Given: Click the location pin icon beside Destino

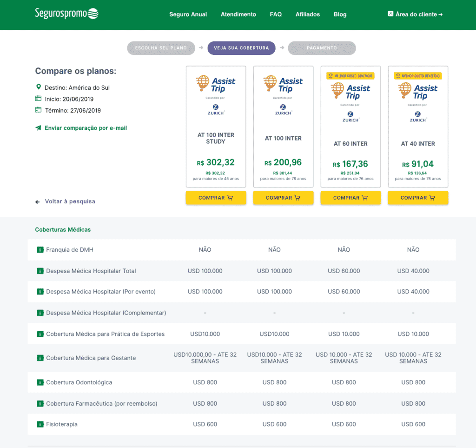Looking at the screenshot, I should (x=38, y=87).
